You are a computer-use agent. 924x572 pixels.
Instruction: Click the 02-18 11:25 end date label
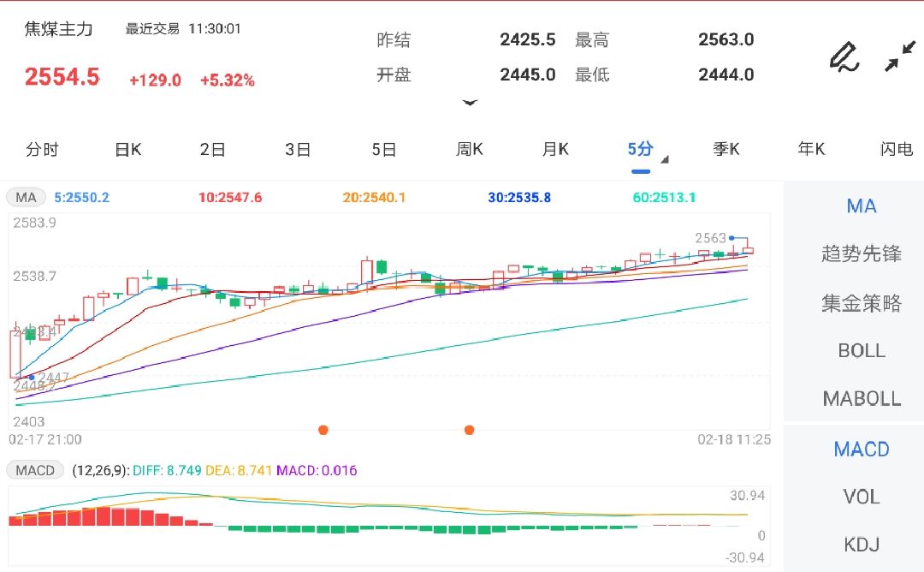734,439
